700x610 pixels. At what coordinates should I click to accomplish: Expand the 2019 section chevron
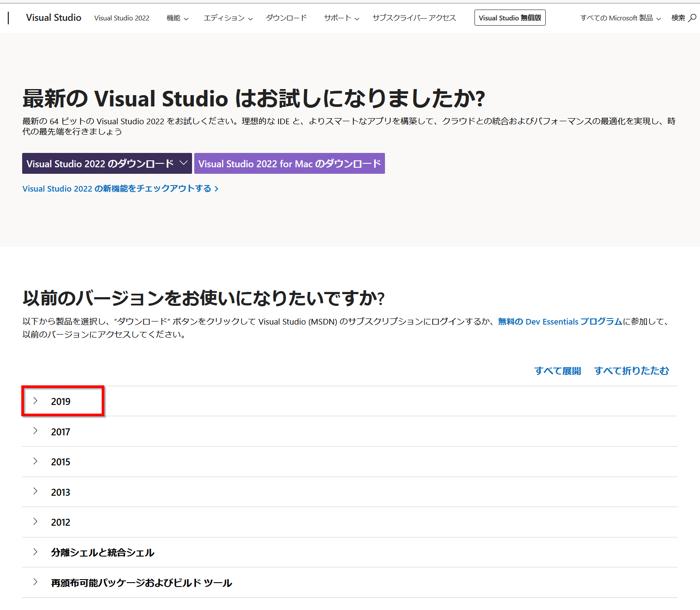tap(36, 401)
